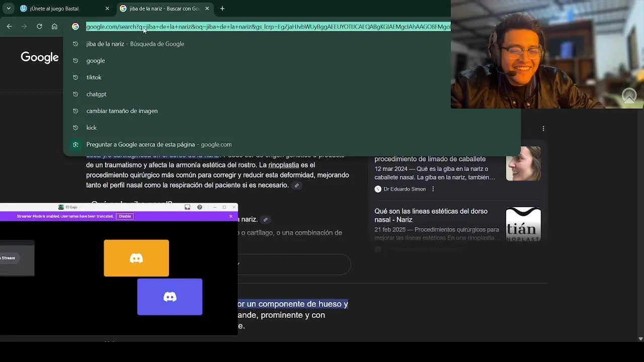Choose 'cambiar tamaño de imagen' suggestion
This screenshot has height=362, width=644.
(x=292, y=111)
